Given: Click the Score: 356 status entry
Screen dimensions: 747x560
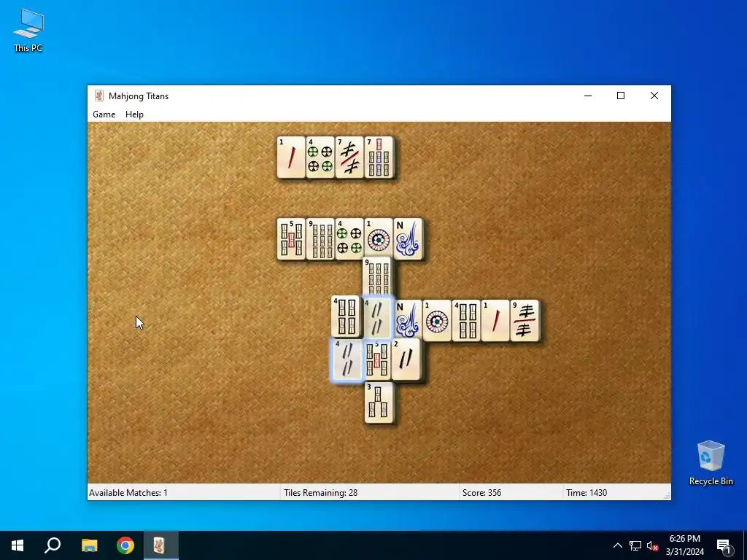Looking at the screenshot, I should (x=481, y=492).
